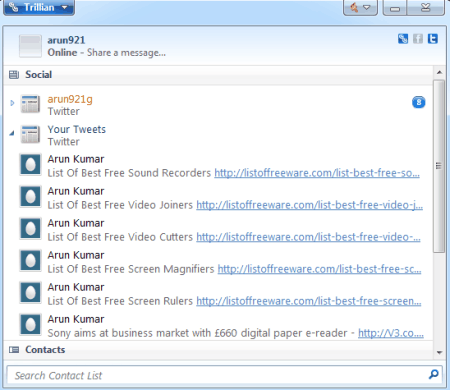Click avatar on Sound Recorders tweet
This screenshot has width=450, height=390.
[30, 164]
